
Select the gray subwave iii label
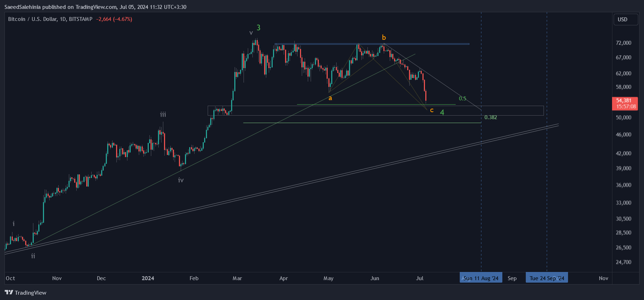(163, 114)
